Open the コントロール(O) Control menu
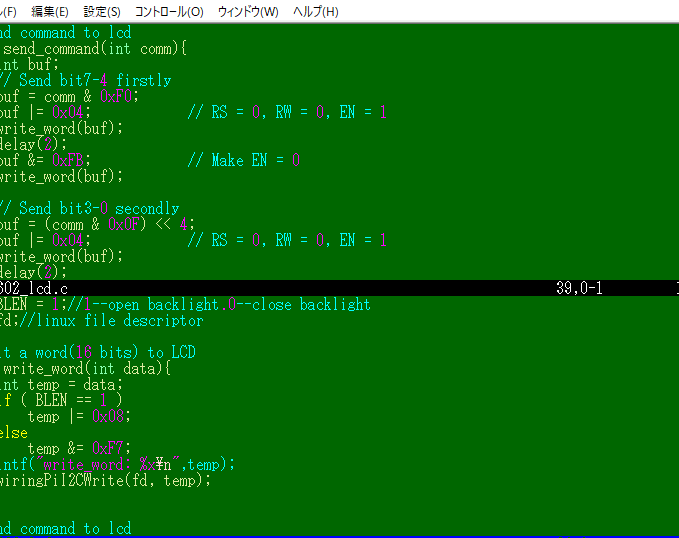The image size is (679, 538). (x=168, y=12)
